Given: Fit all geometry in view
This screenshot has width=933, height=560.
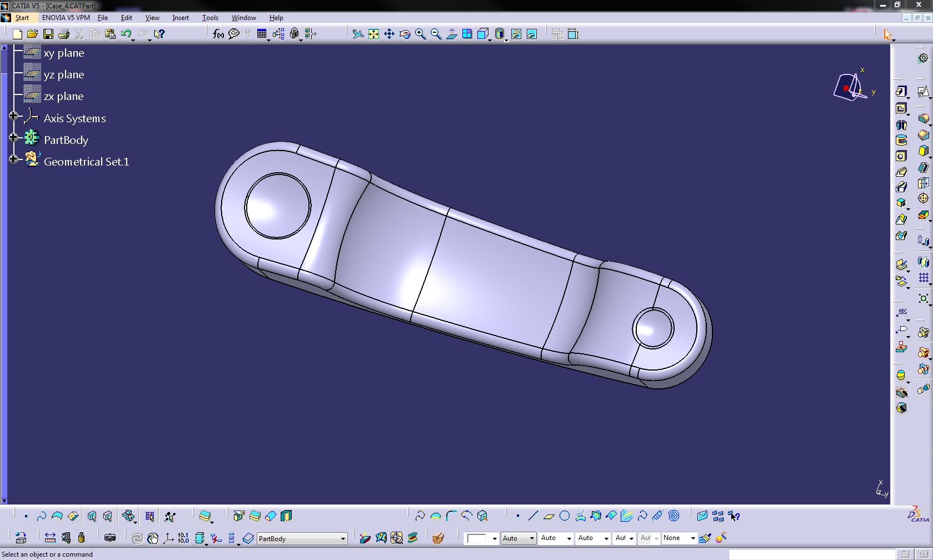Looking at the screenshot, I should click(x=374, y=34).
